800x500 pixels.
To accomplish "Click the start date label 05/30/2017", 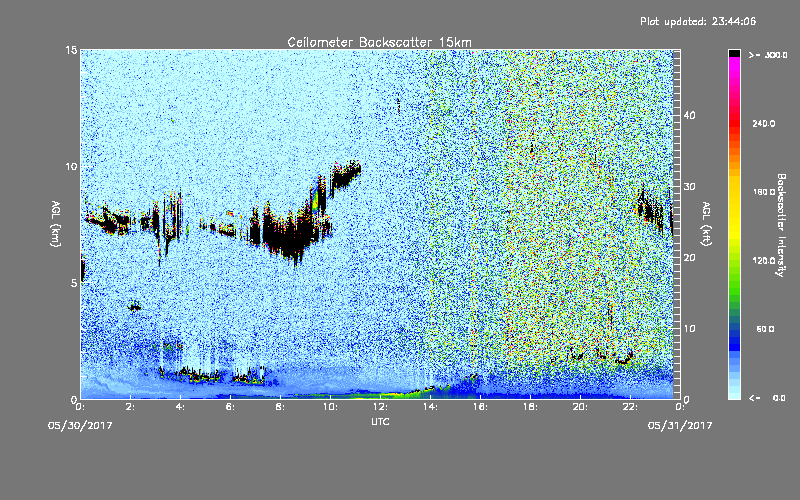I will click(x=80, y=426).
